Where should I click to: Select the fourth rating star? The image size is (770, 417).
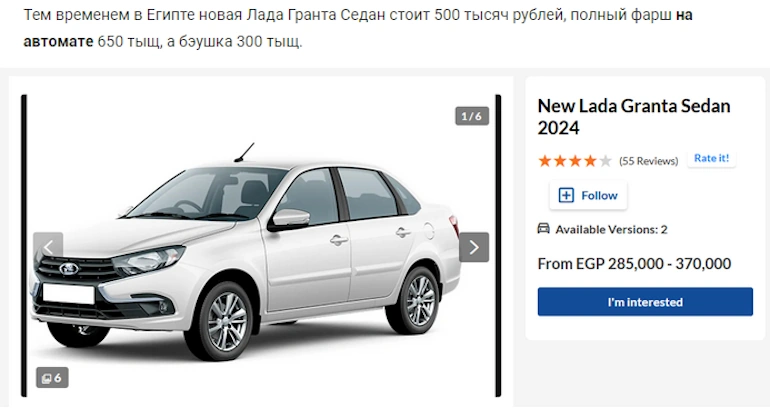pos(590,161)
